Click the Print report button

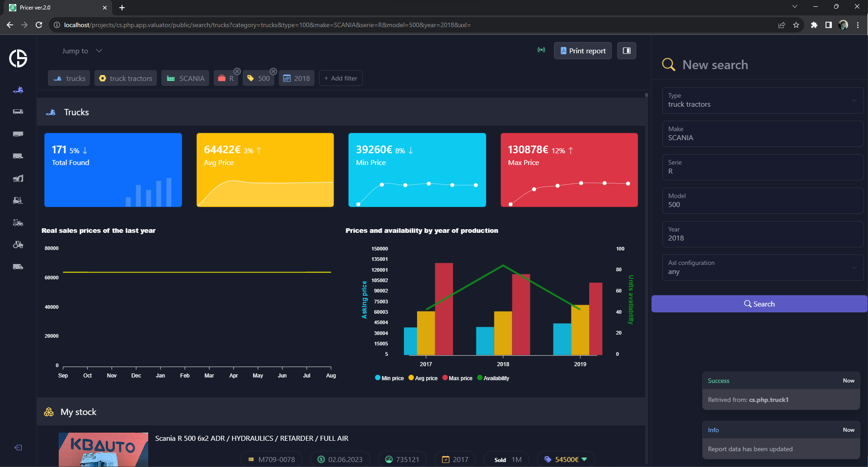(582, 51)
